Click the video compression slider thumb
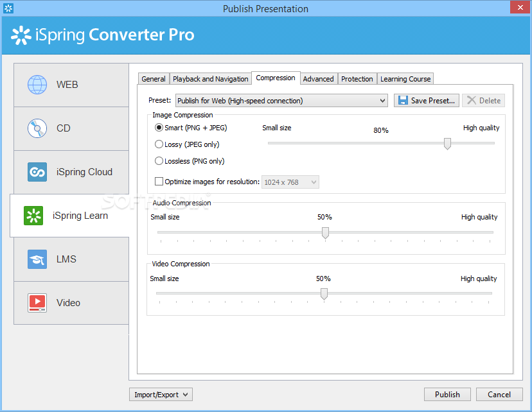Screen dimensions: 532x412 pyautogui.click(x=324, y=294)
